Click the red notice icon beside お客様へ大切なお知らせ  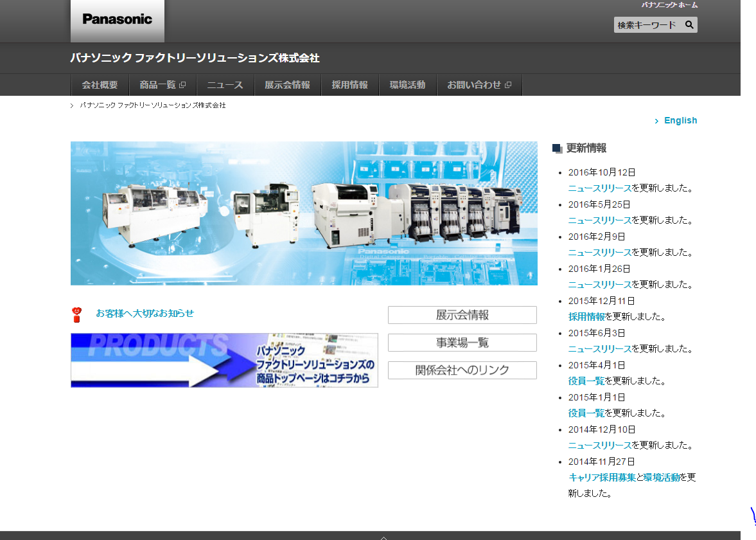78,314
